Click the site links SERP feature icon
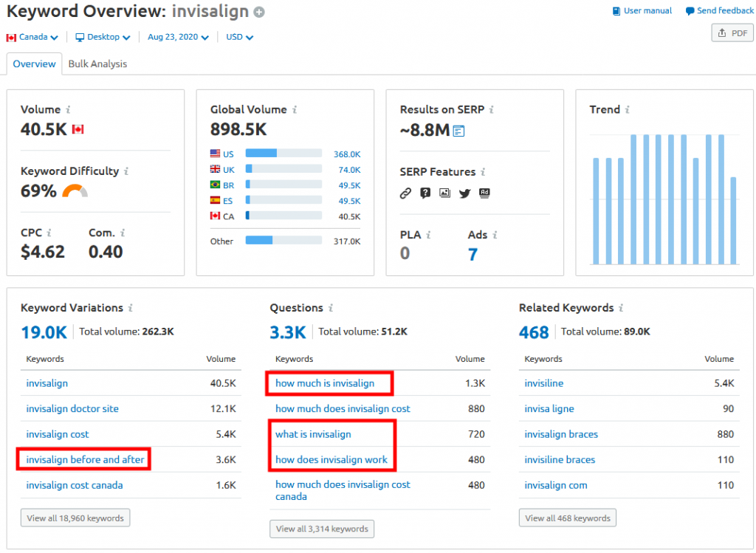 [405, 193]
